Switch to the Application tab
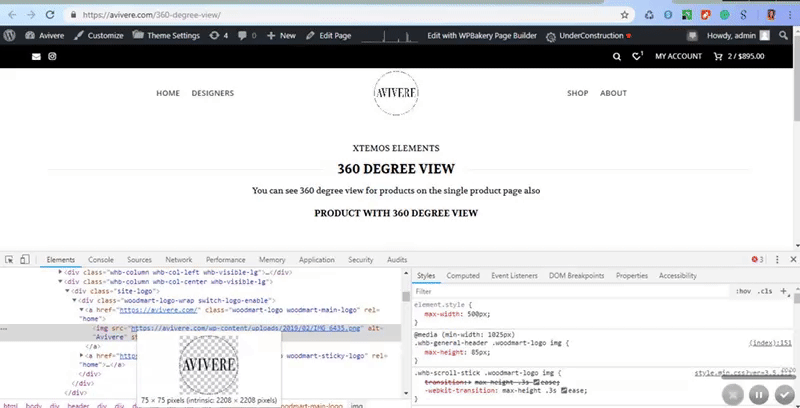 pyautogui.click(x=317, y=260)
